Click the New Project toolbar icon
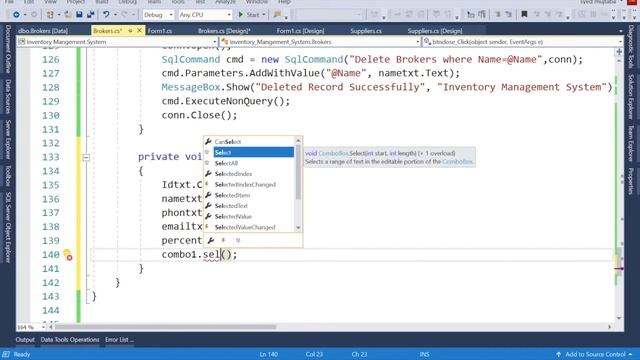 point(50,15)
